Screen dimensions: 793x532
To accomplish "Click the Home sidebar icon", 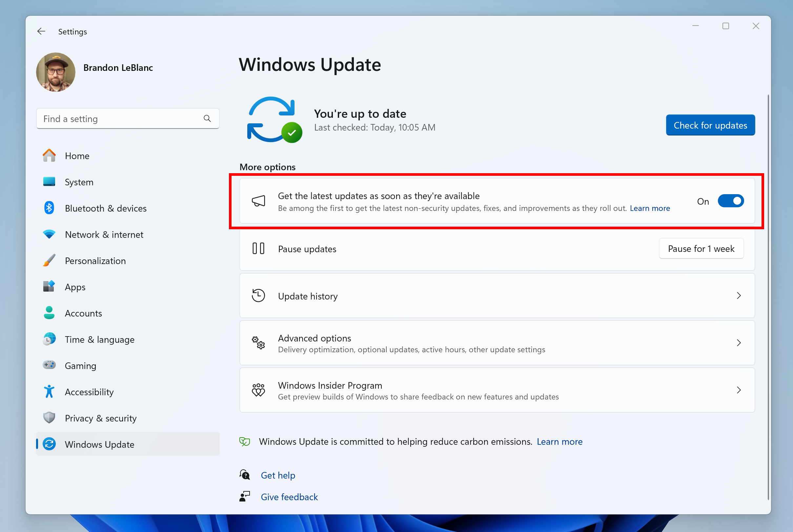I will (50, 155).
